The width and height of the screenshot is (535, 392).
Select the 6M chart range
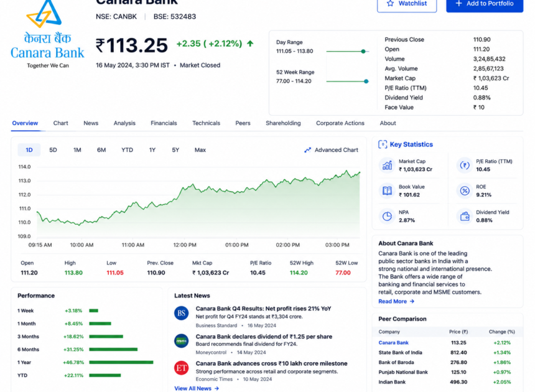pos(101,150)
